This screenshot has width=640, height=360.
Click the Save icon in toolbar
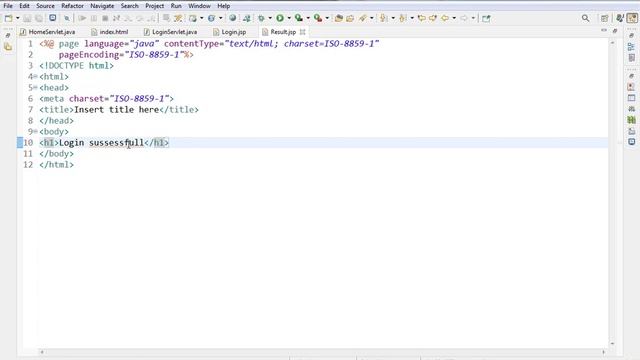(27, 18)
